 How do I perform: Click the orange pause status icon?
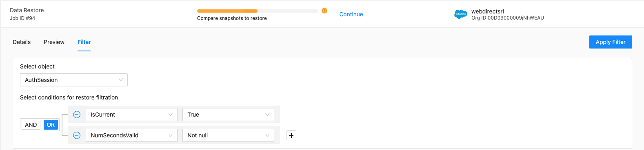point(324,11)
